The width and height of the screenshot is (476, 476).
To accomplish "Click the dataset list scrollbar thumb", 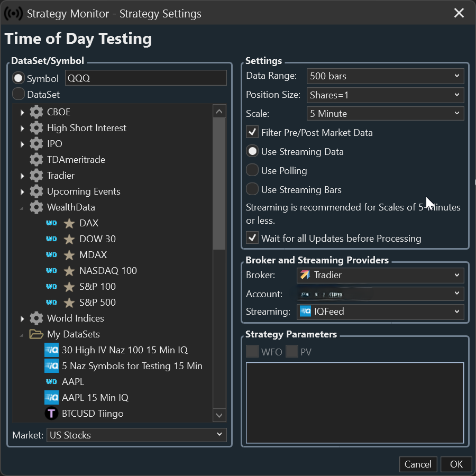I will coord(219,184).
